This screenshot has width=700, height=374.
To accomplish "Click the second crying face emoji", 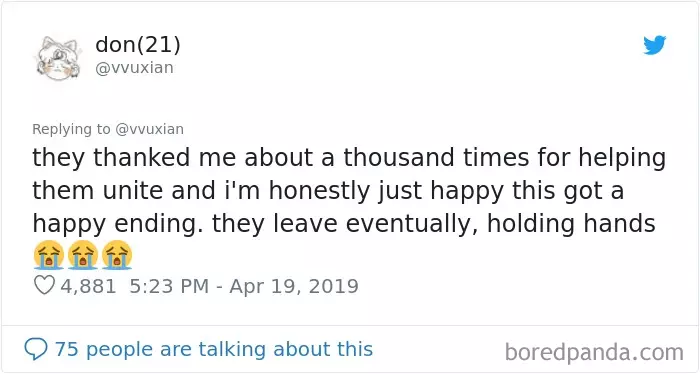I will (83, 255).
